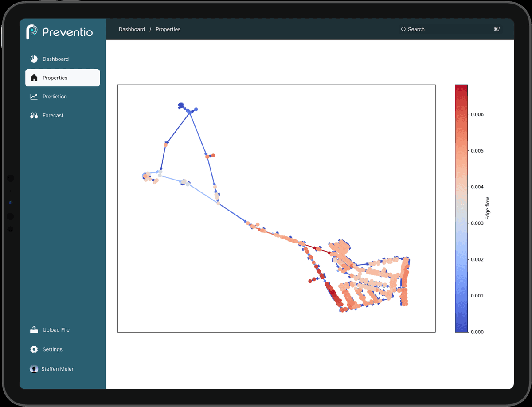Click the Preventio wordmark text
The height and width of the screenshot is (407, 532).
tap(67, 32)
